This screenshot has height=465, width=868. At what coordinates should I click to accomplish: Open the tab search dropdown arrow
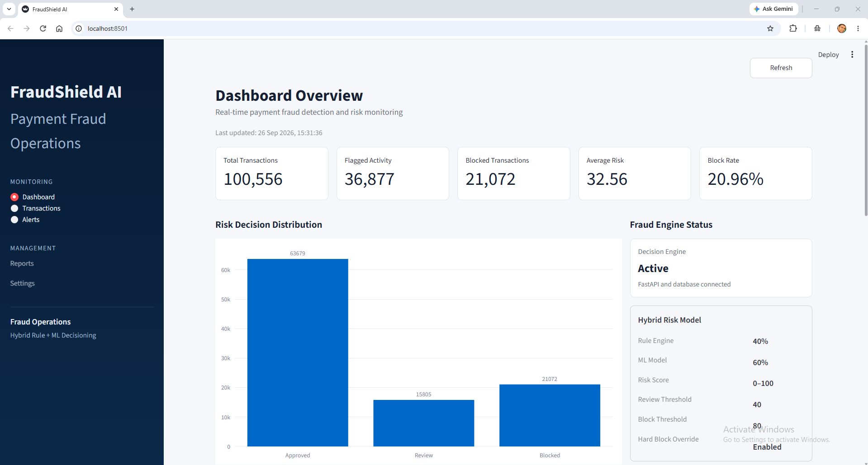point(9,9)
